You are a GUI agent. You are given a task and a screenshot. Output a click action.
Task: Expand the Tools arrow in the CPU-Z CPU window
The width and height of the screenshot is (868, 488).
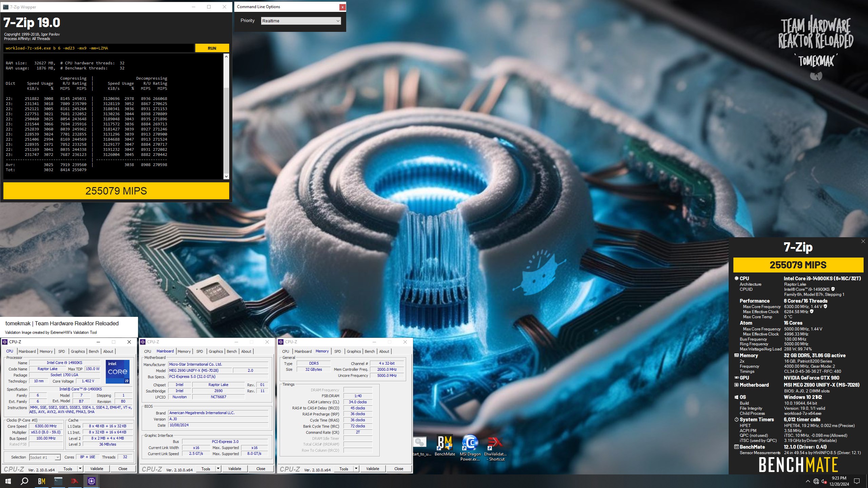80,469
